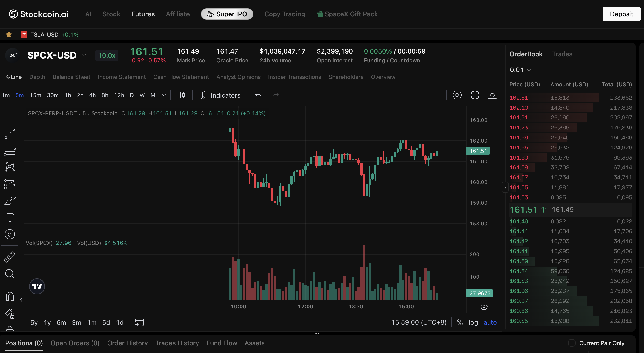The image size is (644, 353).
Task: Navigate to the Stock section
Action: [111, 14]
